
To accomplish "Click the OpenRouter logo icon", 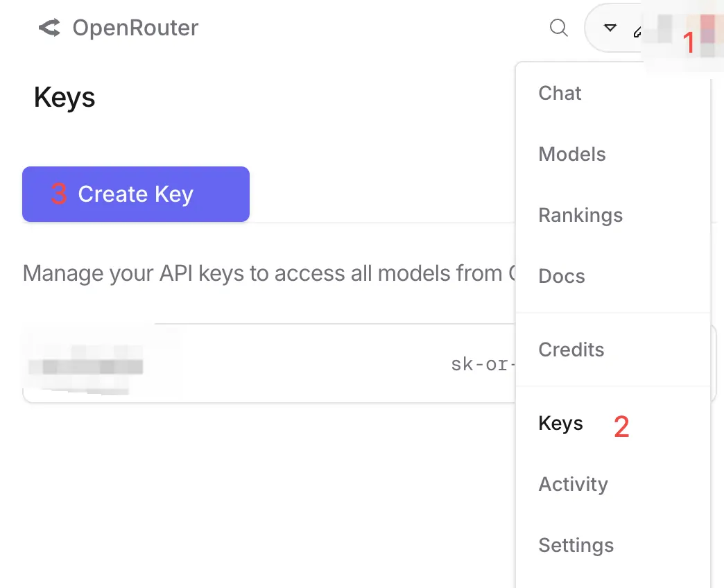I will pos(49,28).
